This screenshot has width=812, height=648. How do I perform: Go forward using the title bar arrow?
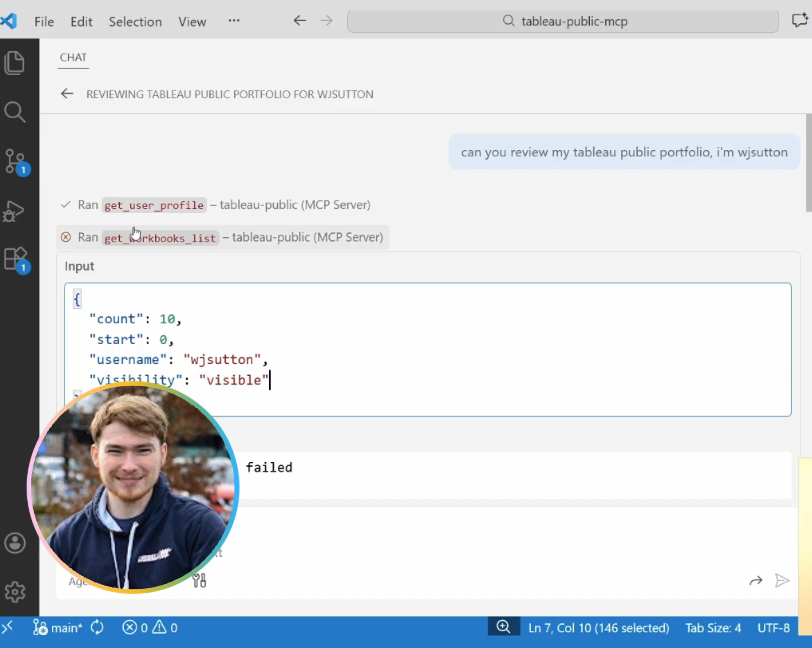[x=326, y=21]
